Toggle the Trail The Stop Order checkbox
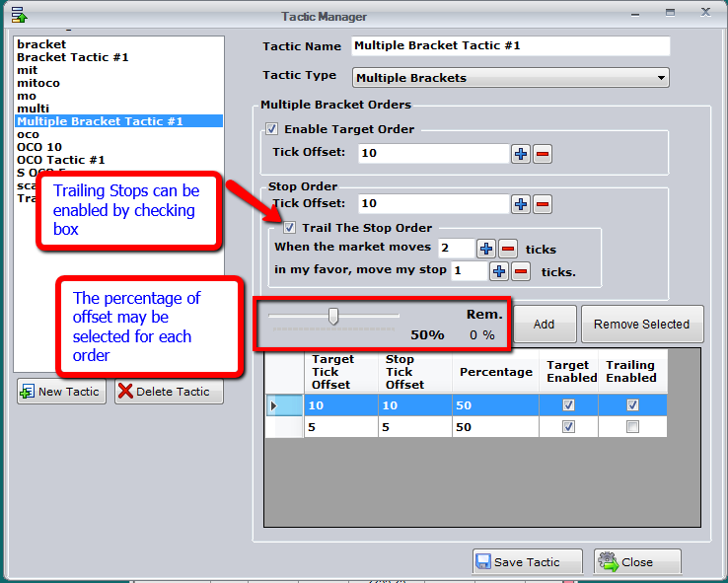This screenshot has width=728, height=583. tap(290, 228)
